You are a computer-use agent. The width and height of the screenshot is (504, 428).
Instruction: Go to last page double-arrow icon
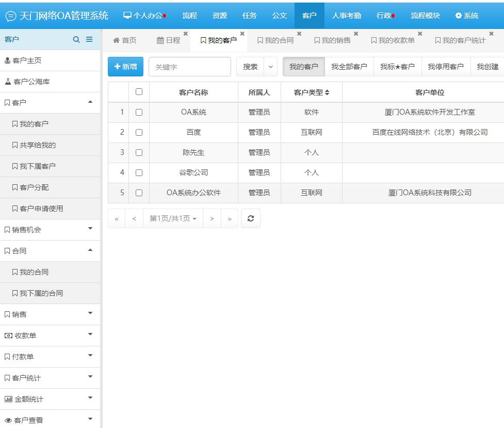click(x=230, y=219)
